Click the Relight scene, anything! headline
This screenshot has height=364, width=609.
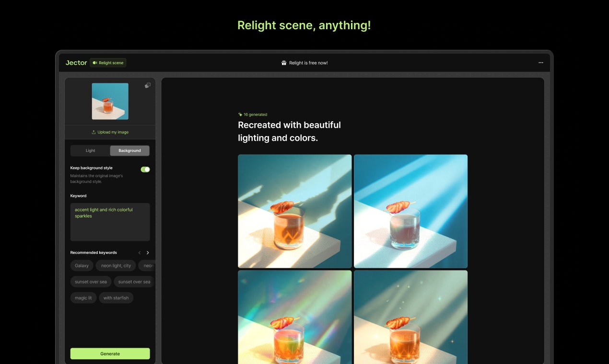click(x=304, y=25)
